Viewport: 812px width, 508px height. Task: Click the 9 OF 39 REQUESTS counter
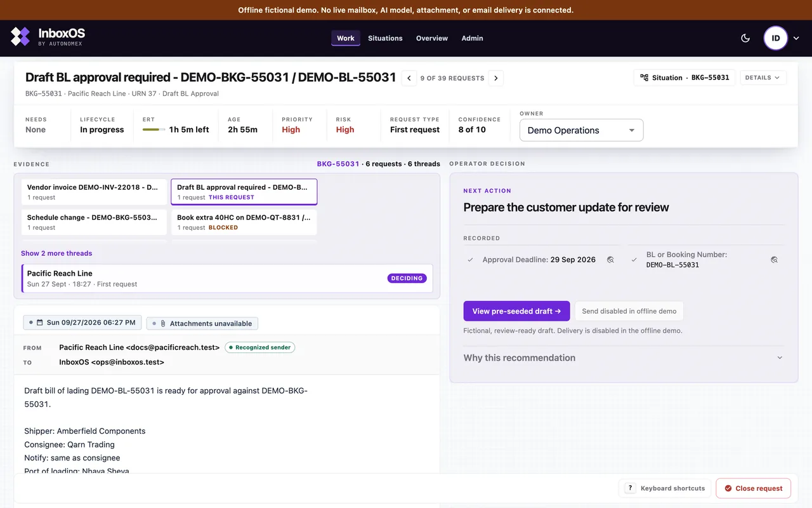[x=452, y=78]
